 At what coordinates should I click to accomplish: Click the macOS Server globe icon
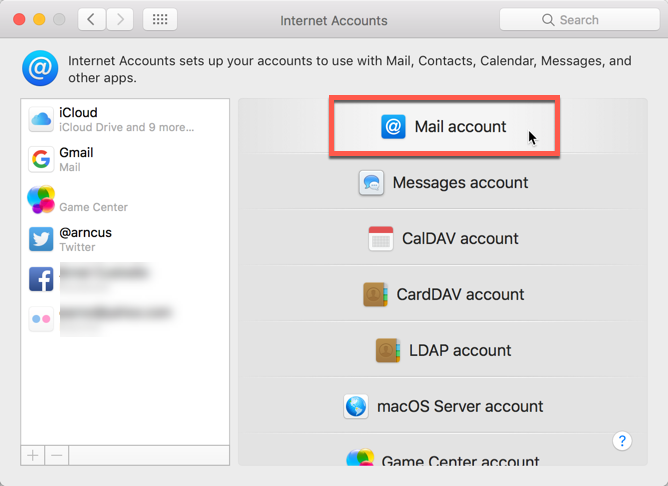point(356,406)
